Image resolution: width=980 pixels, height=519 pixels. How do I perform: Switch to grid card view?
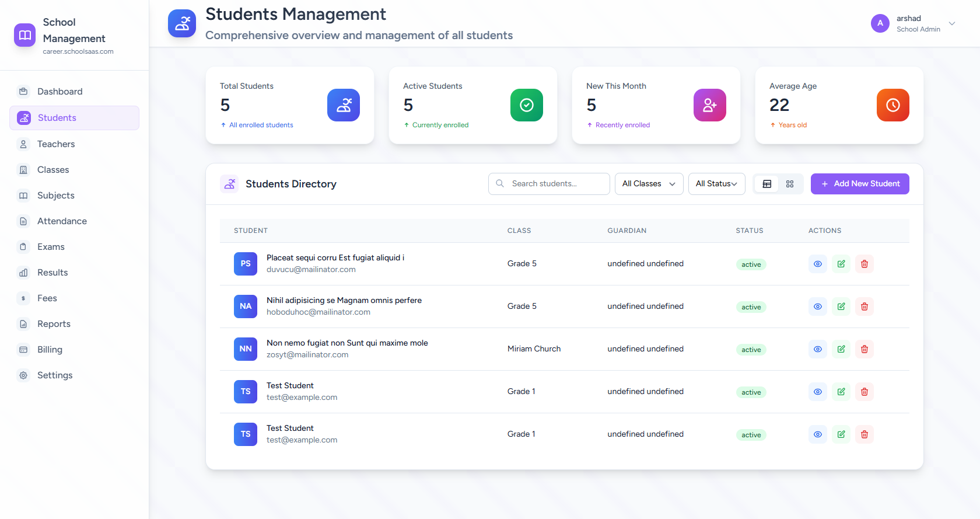[790, 184]
